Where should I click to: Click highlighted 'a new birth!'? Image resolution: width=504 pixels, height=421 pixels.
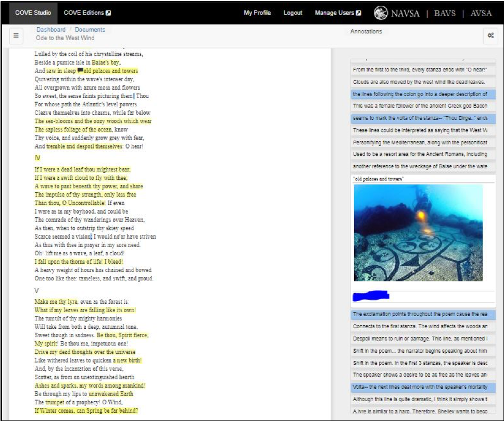click(x=127, y=360)
